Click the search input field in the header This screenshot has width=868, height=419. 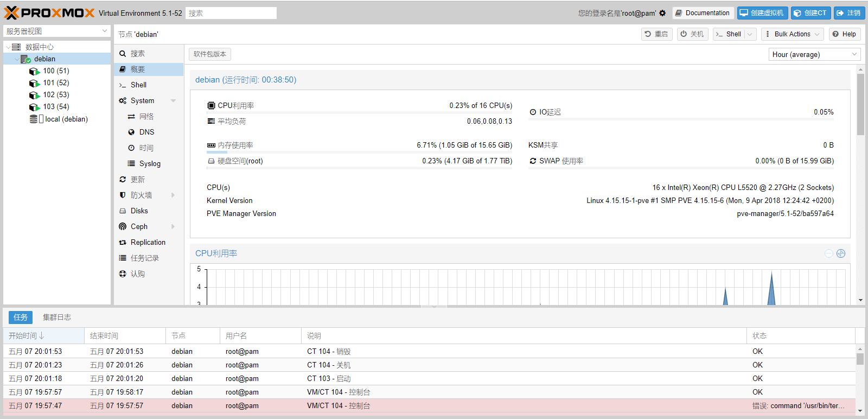click(231, 13)
